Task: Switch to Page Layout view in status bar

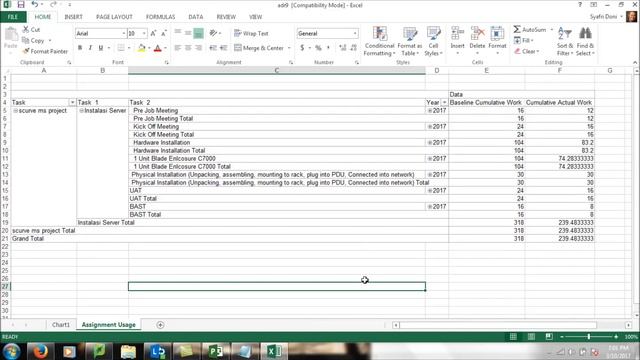Action: (531, 337)
